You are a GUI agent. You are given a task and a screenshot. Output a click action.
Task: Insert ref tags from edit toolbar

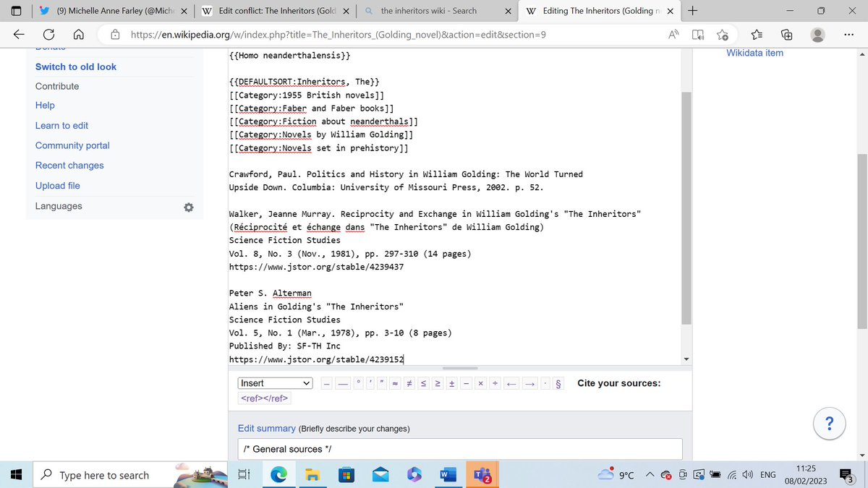[264, 398]
